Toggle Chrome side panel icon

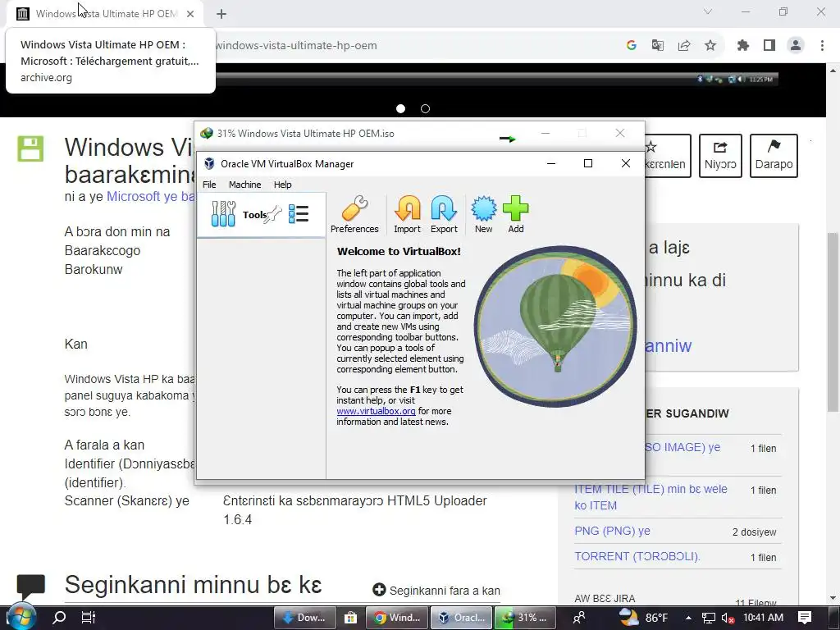click(769, 46)
